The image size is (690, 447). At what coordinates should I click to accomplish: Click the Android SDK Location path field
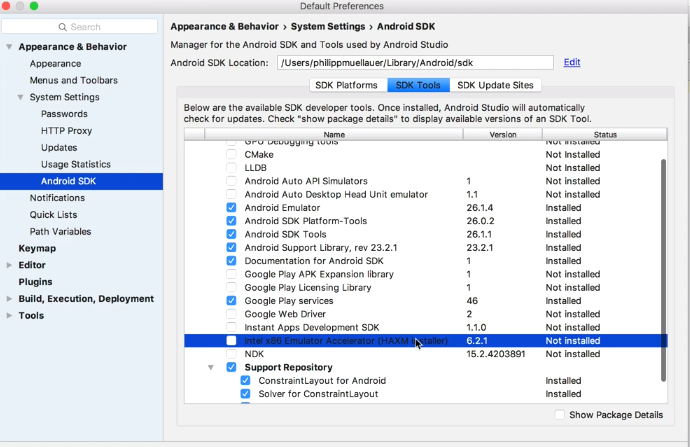point(415,62)
